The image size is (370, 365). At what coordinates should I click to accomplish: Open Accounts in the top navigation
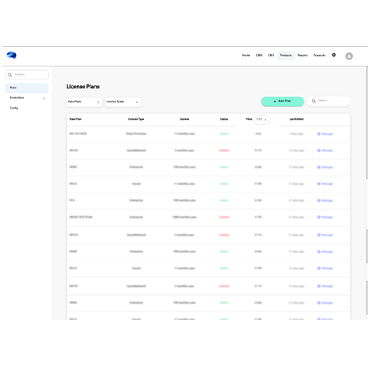[x=319, y=55]
